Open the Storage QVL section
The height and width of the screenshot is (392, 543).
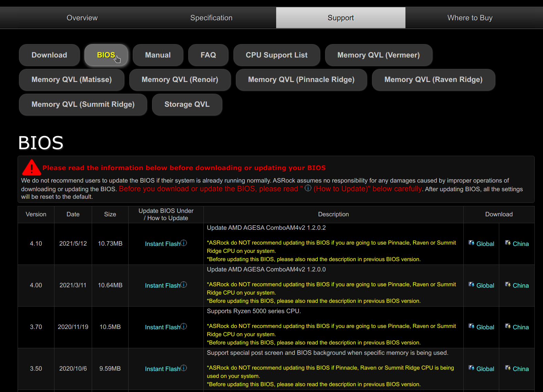pos(187,104)
